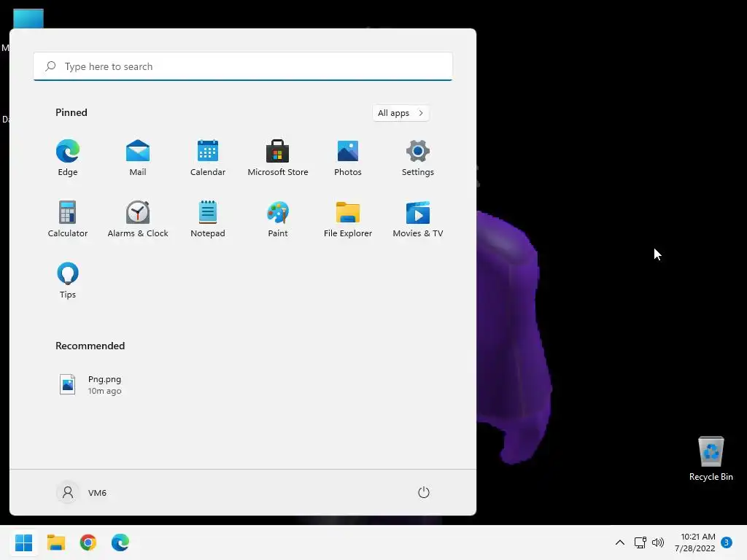Launch the Mail app
Viewport: 747px width, 560px height.
point(138,158)
